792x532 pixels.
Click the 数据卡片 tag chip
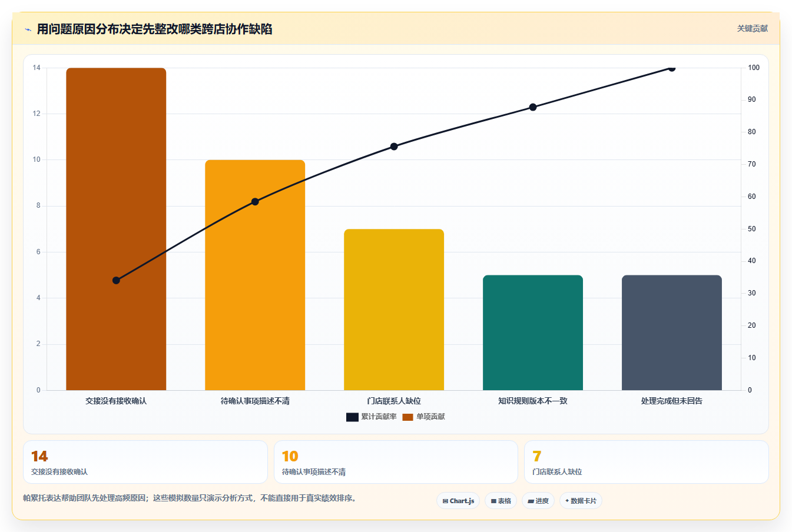[581, 501]
